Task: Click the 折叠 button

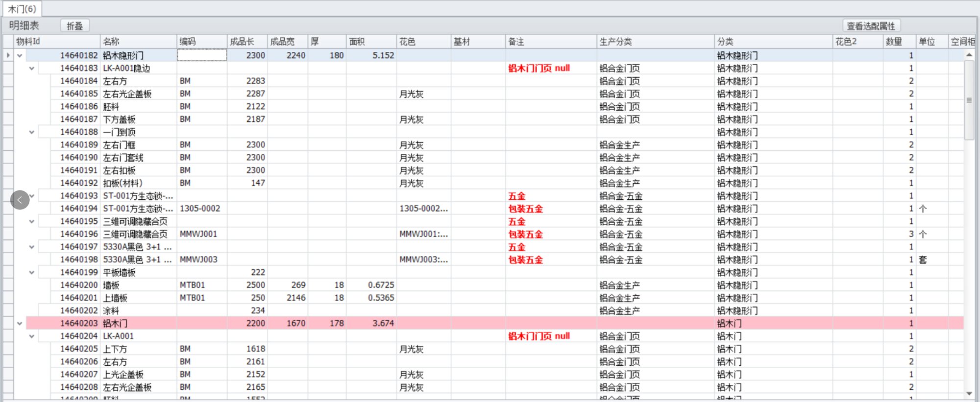Action: point(74,26)
